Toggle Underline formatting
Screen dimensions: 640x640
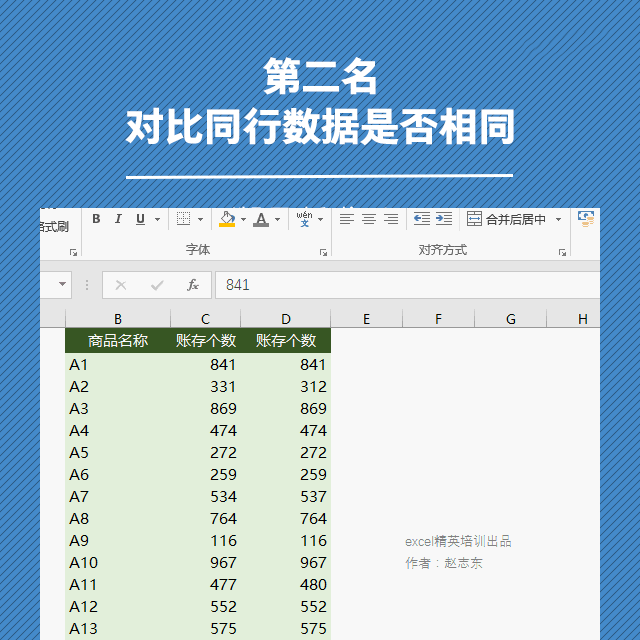pos(140,219)
